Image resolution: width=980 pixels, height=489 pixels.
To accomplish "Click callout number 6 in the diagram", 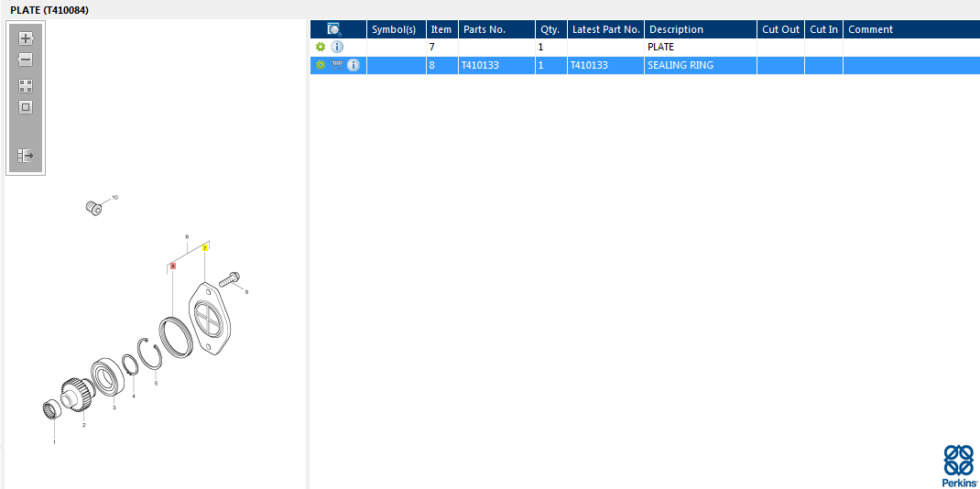I will (x=187, y=236).
